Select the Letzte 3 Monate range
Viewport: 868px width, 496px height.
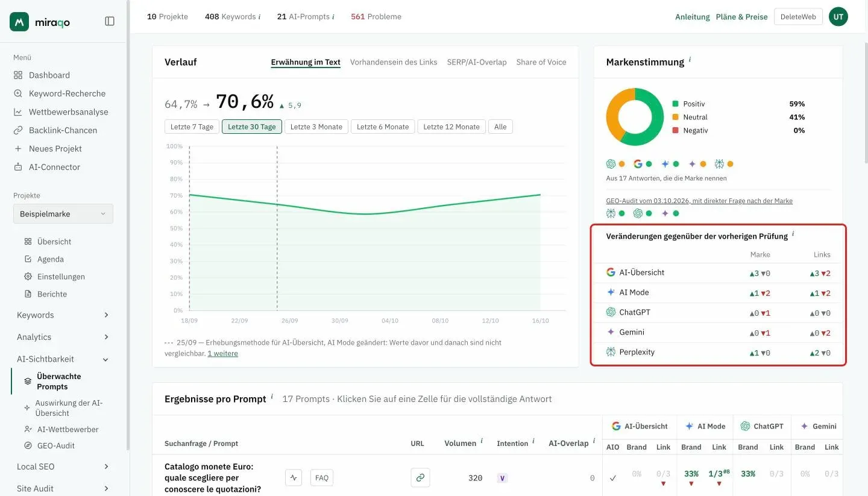[316, 127]
